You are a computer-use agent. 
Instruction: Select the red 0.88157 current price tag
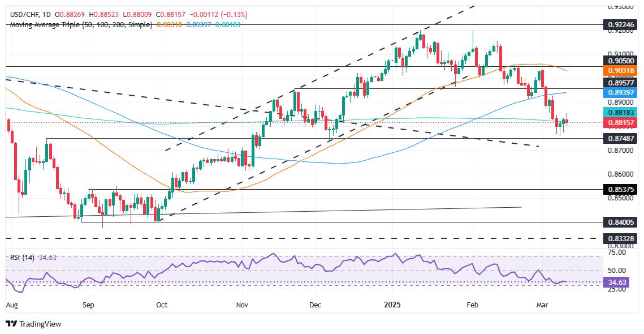pyautogui.click(x=620, y=122)
